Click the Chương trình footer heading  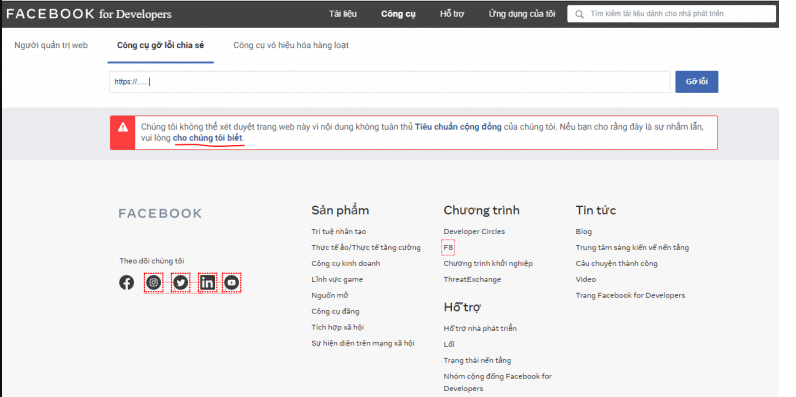(482, 210)
